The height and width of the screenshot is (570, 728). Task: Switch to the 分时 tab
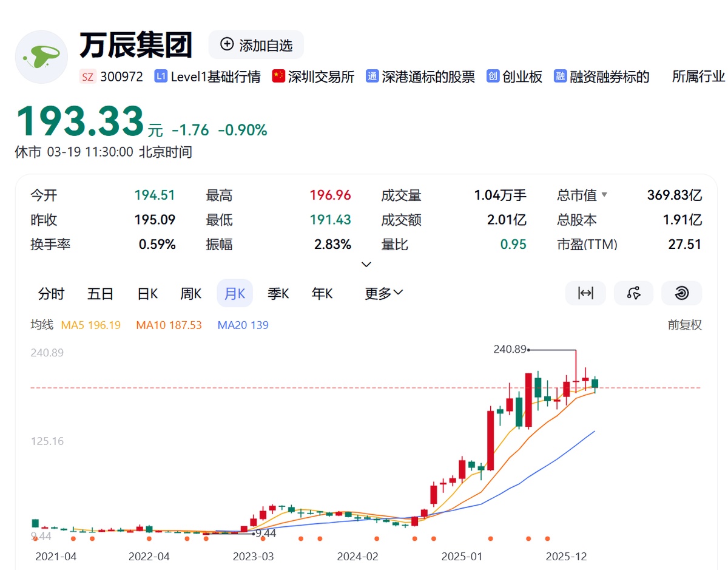51,294
